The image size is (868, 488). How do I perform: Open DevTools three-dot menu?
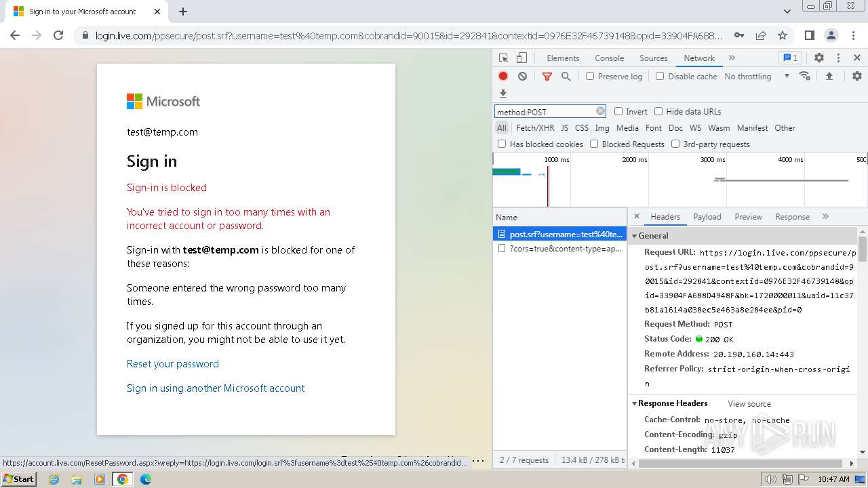[838, 58]
